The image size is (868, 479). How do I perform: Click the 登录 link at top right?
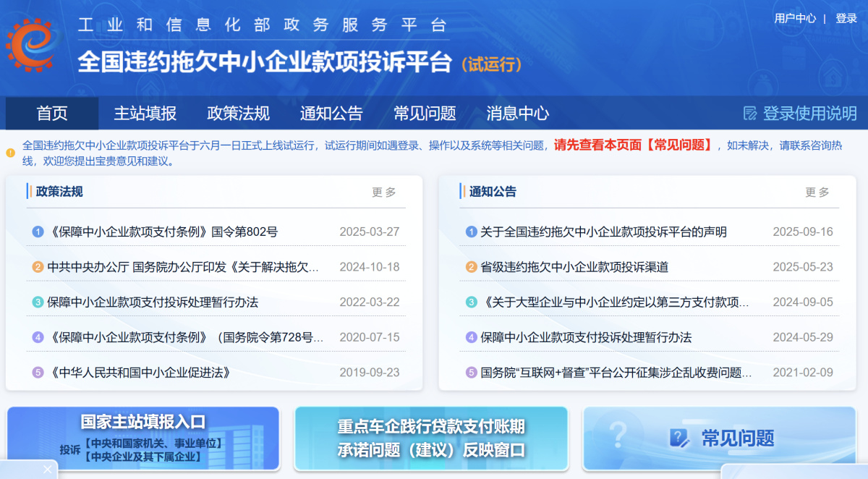pos(846,19)
